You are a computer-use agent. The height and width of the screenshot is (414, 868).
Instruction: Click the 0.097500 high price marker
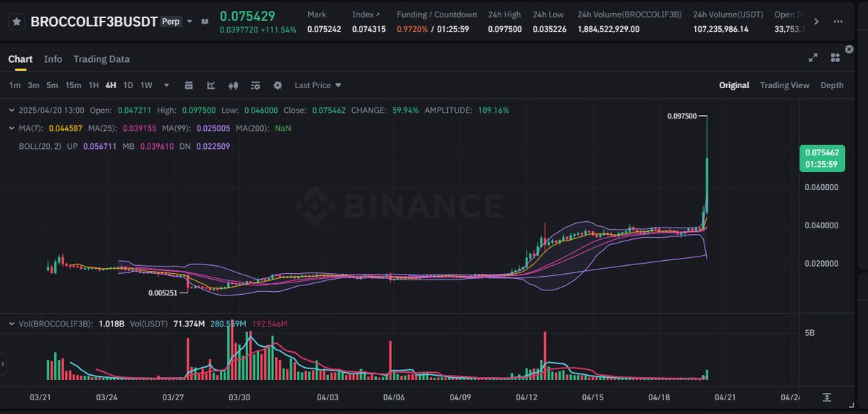click(681, 116)
